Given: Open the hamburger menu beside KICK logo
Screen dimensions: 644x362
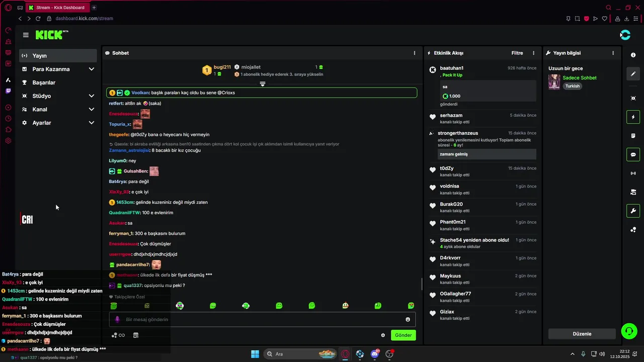Looking at the screenshot, I should coord(26,35).
